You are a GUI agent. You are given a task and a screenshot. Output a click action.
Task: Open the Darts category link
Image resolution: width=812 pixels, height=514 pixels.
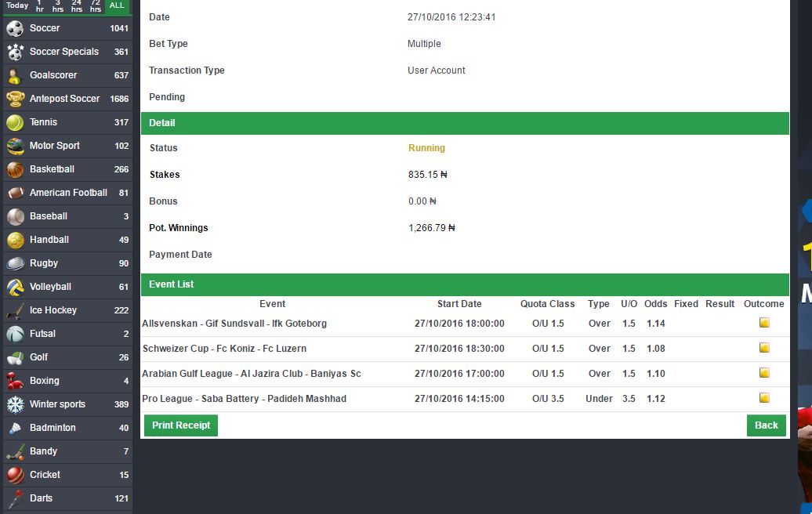(68, 498)
